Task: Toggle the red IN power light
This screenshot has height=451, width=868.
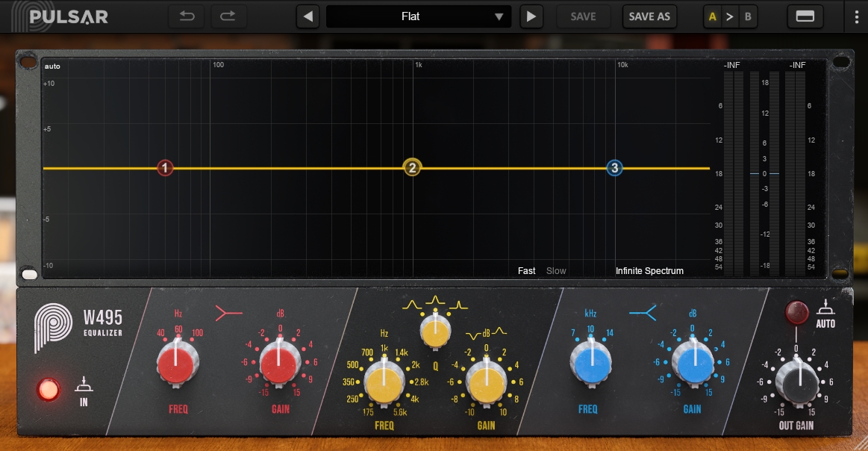Action: (49, 390)
